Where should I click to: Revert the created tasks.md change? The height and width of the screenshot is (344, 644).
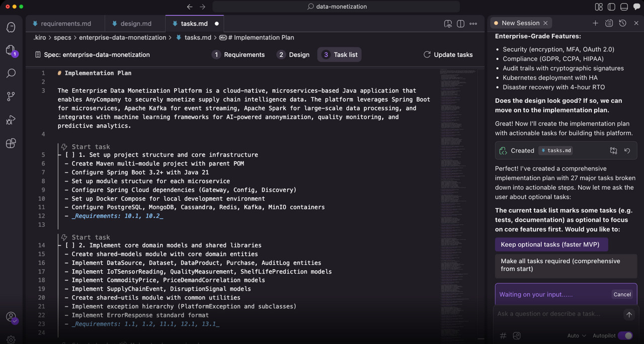(627, 150)
